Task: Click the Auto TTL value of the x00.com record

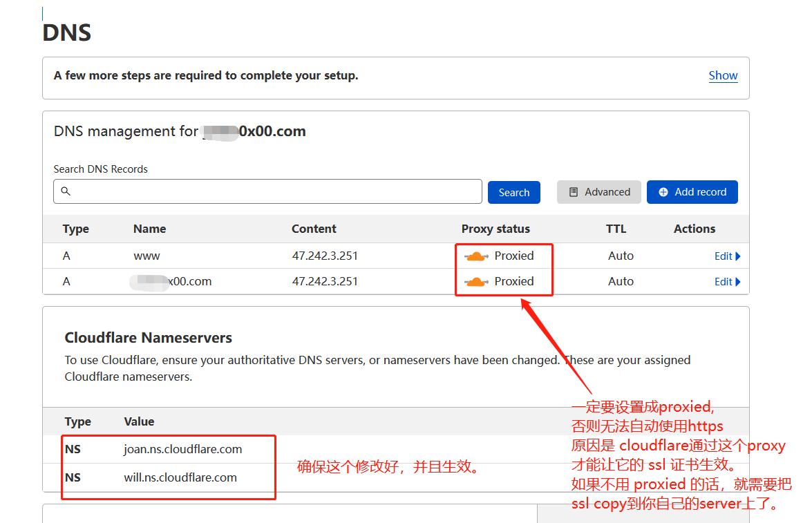Action: tap(621, 281)
